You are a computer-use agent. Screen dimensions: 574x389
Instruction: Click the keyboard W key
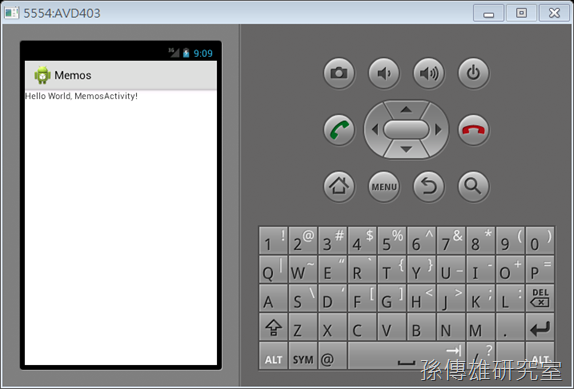(303, 269)
